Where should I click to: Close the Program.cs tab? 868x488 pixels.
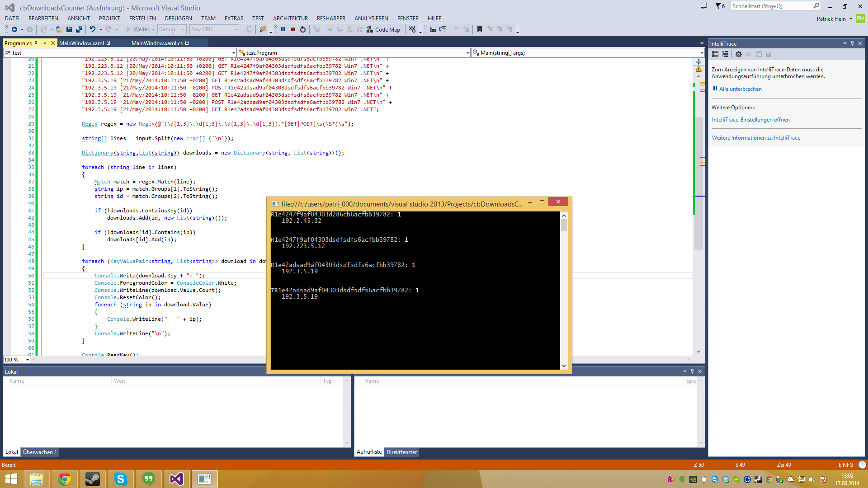click(x=52, y=43)
